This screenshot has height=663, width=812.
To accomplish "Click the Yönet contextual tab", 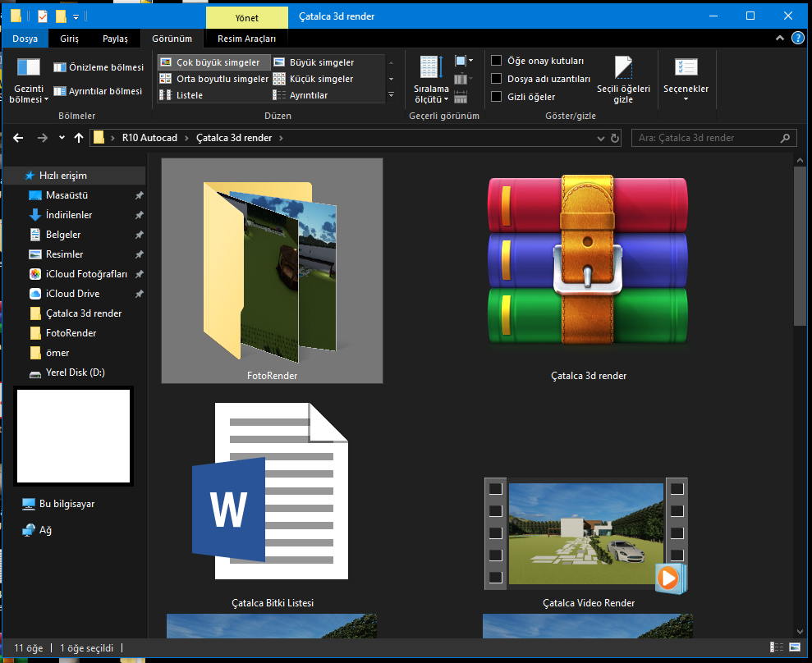I will 247,18.
